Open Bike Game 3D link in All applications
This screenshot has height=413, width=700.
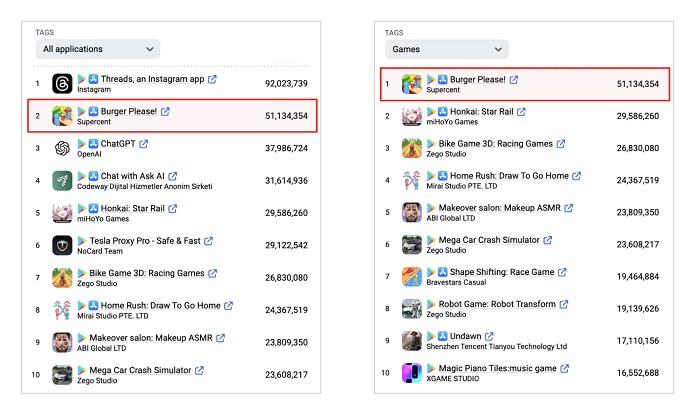point(147,273)
